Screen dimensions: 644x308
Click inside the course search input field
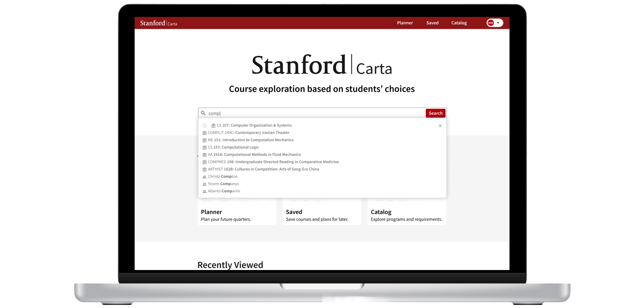coord(275,113)
